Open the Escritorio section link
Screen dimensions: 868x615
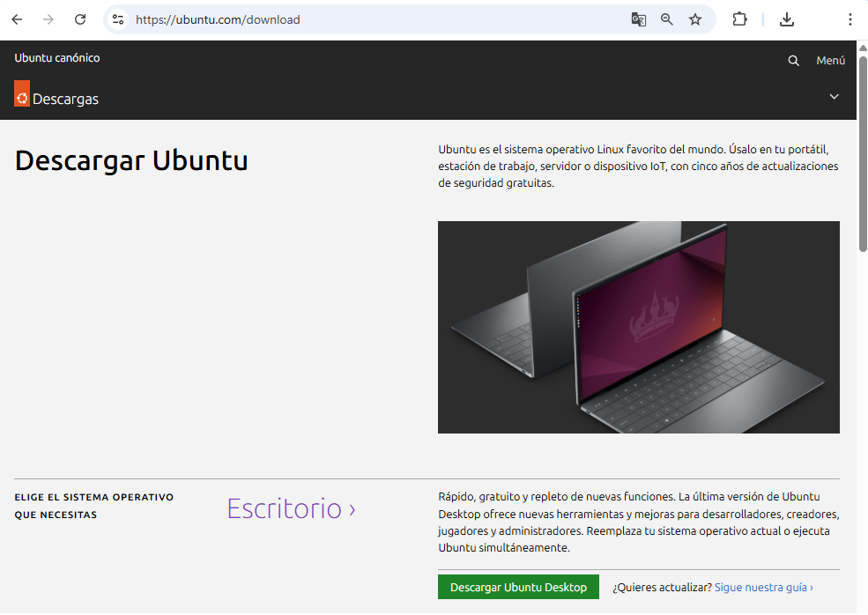(291, 508)
